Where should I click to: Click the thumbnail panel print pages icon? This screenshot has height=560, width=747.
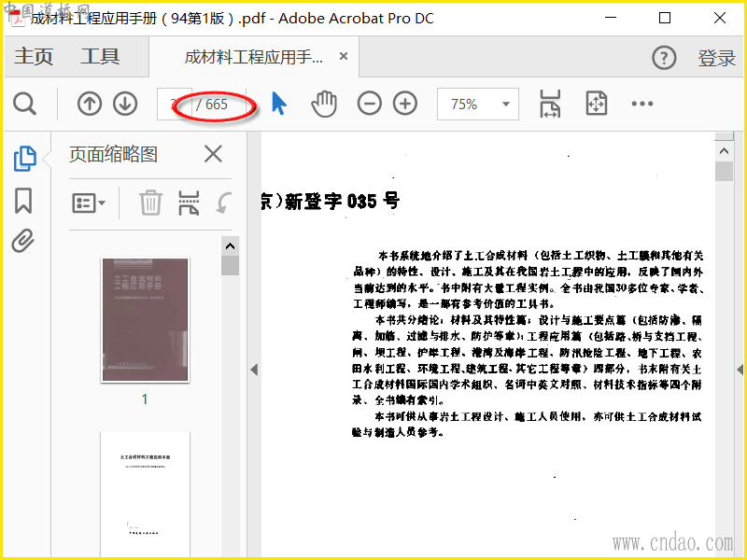189,203
